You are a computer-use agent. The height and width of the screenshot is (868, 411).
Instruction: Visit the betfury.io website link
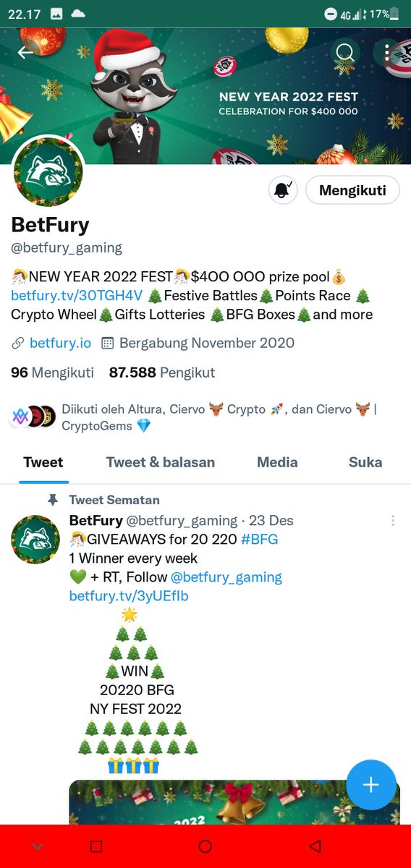click(60, 343)
